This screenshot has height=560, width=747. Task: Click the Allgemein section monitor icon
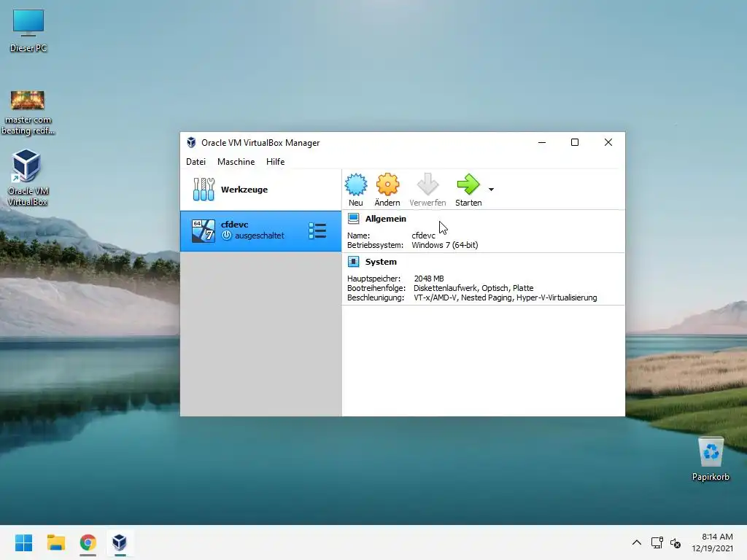coord(354,219)
